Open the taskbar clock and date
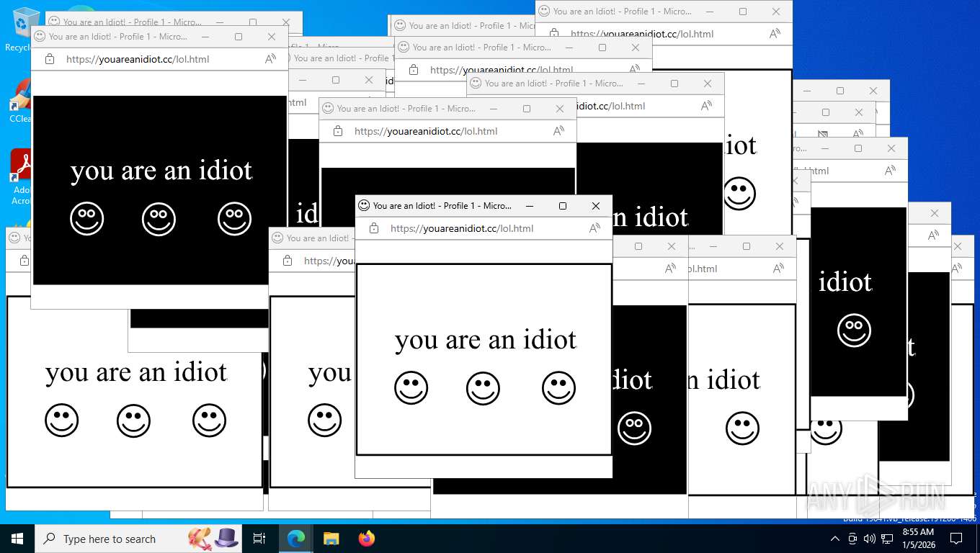The width and height of the screenshot is (980, 553). (918, 538)
